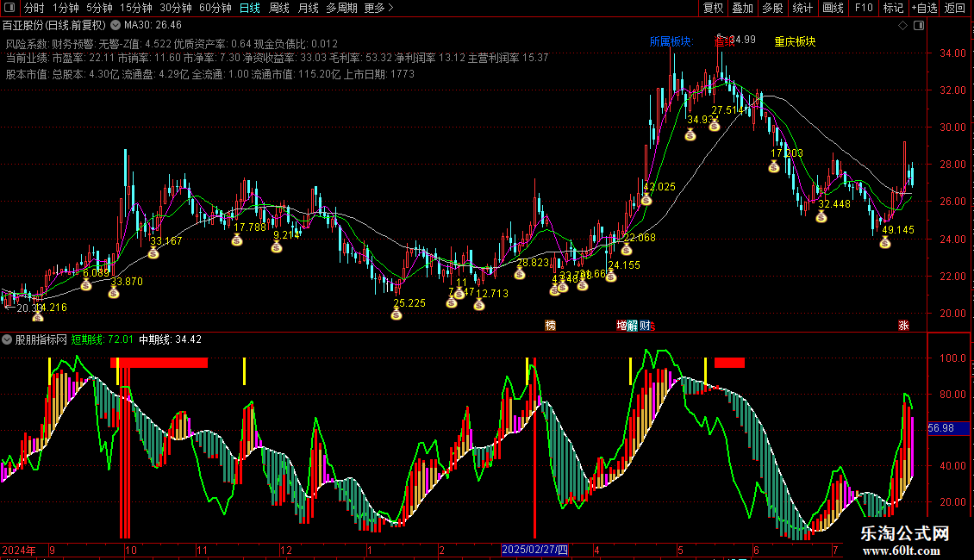Click the 2024年 label on the time axis
Viewport: 974px width, 560px height.
[x=19, y=550]
